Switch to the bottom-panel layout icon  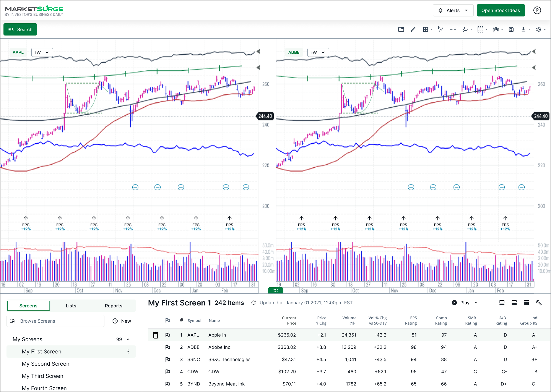[502, 303]
